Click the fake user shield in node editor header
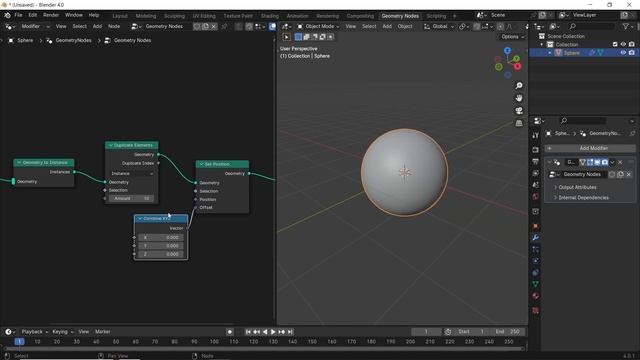 pyautogui.click(x=197, y=27)
